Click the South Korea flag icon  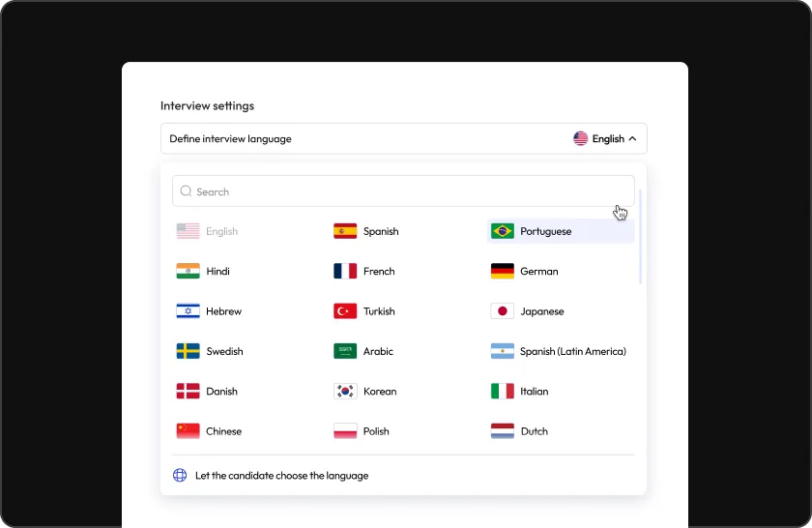(x=345, y=392)
